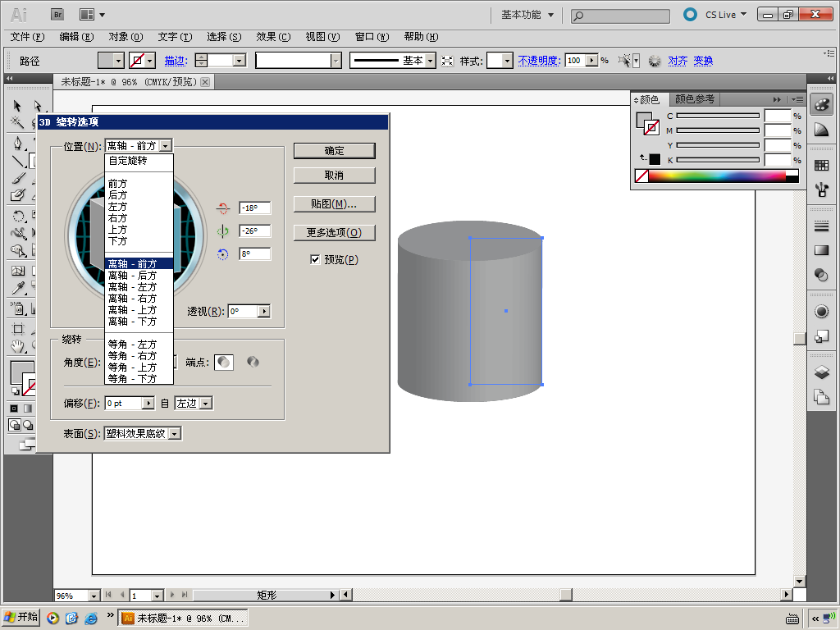Uncheck the 预览 preview checkbox
This screenshot has width=840, height=630.
pyautogui.click(x=315, y=259)
